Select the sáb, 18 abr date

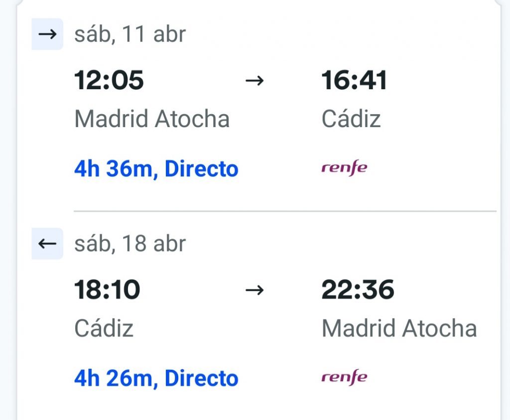tap(130, 244)
